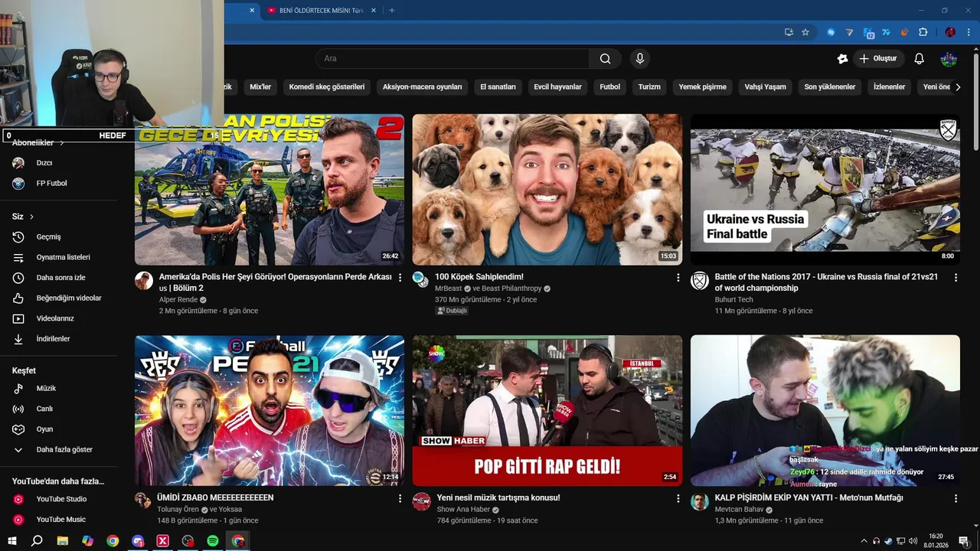980x551 pixels.
Task: Select the Mix'ler category chip
Action: coord(260,87)
